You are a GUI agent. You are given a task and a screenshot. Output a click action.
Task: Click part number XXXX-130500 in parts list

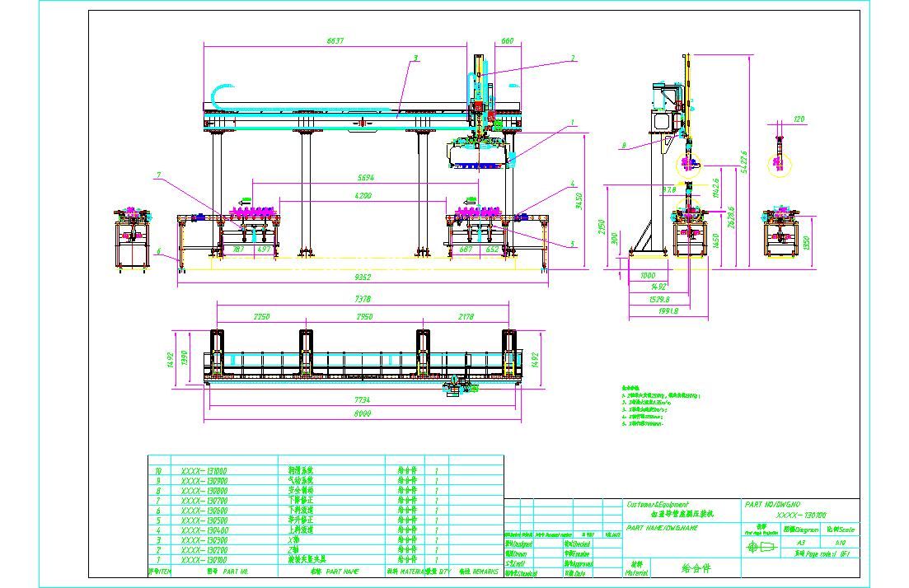coord(204,520)
